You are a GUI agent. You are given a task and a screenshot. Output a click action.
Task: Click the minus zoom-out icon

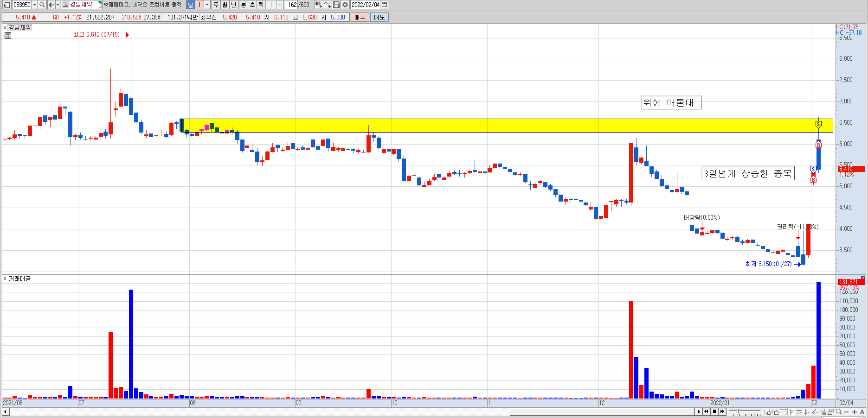coord(847,412)
